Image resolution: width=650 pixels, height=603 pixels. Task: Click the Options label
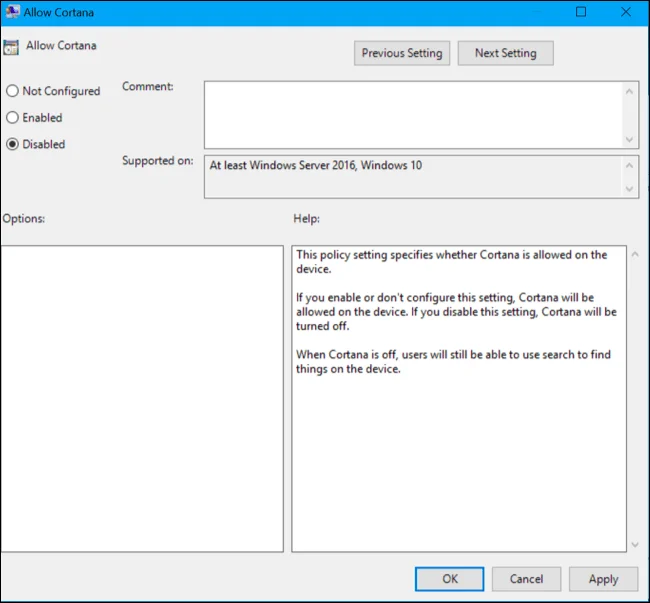[x=24, y=218]
